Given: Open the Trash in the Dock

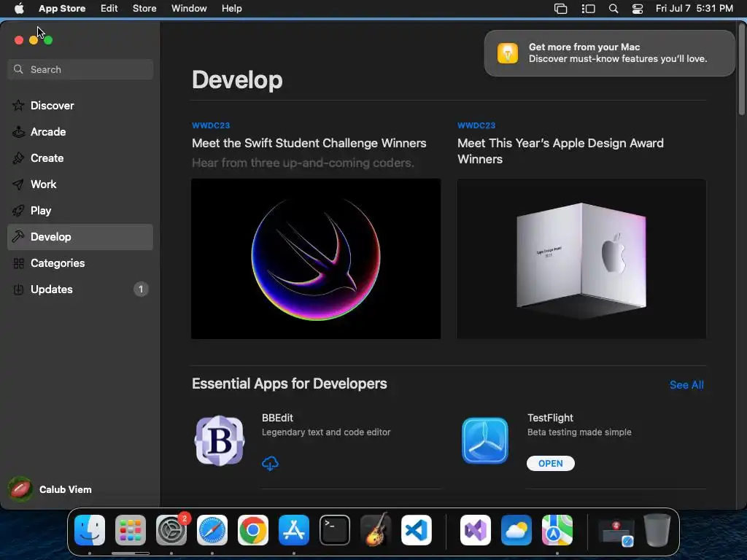Looking at the screenshot, I should [x=657, y=530].
